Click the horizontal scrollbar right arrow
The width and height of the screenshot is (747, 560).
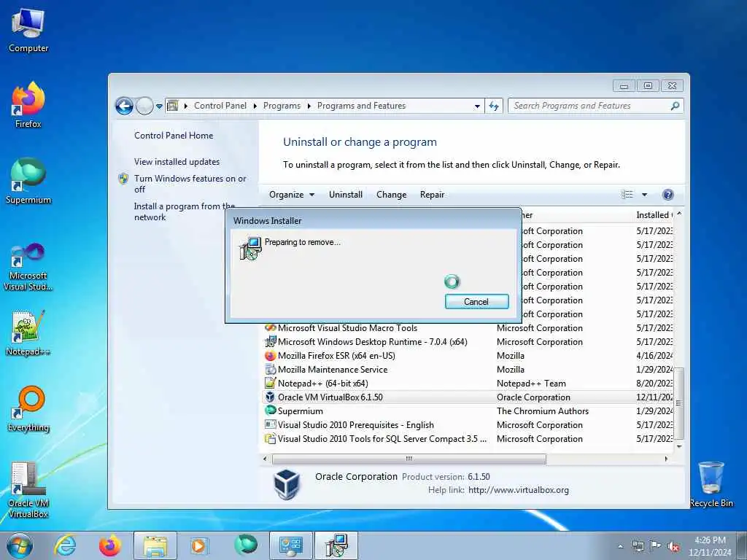[x=666, y=459]
